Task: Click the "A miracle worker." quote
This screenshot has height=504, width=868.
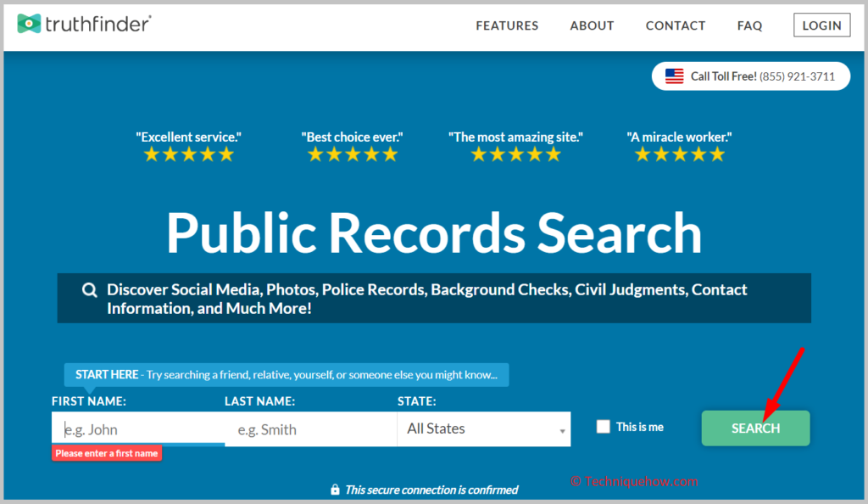Action: tap(679, 137)
